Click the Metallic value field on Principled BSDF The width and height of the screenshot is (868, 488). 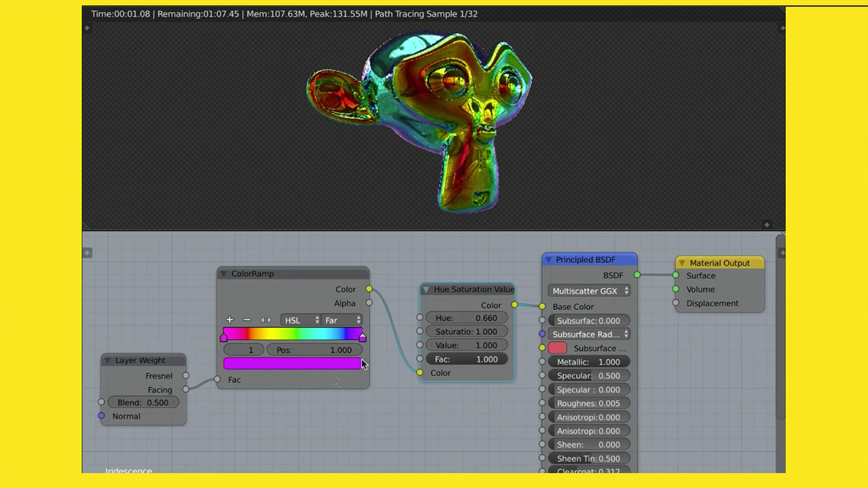coord(588,361)
